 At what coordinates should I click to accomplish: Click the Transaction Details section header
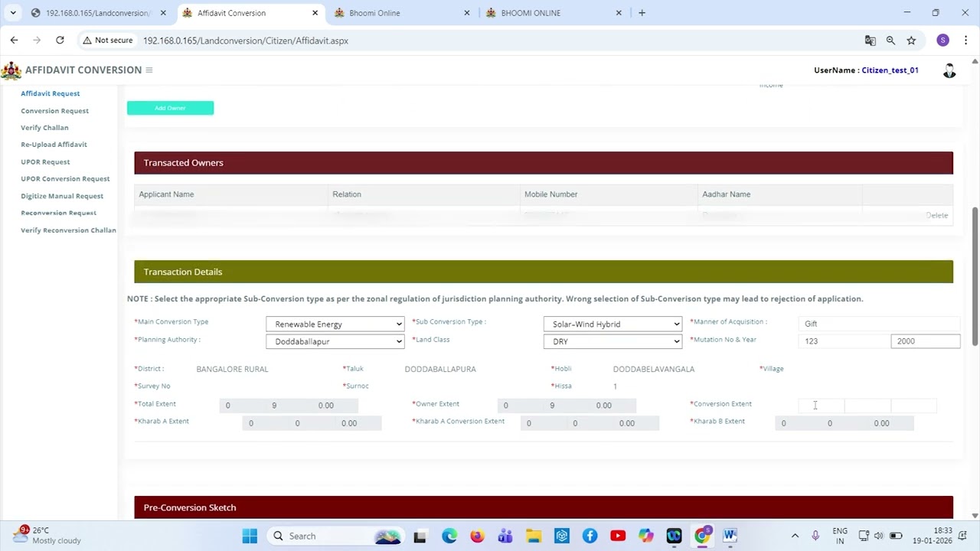pyautogui.click(x=544, y=272)
